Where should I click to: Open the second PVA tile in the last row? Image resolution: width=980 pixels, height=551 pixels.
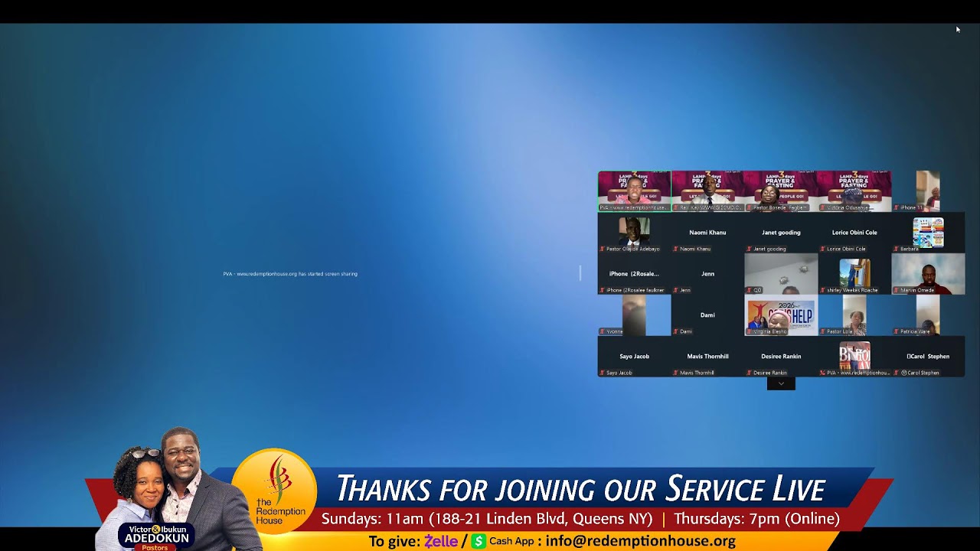(854, 357)
